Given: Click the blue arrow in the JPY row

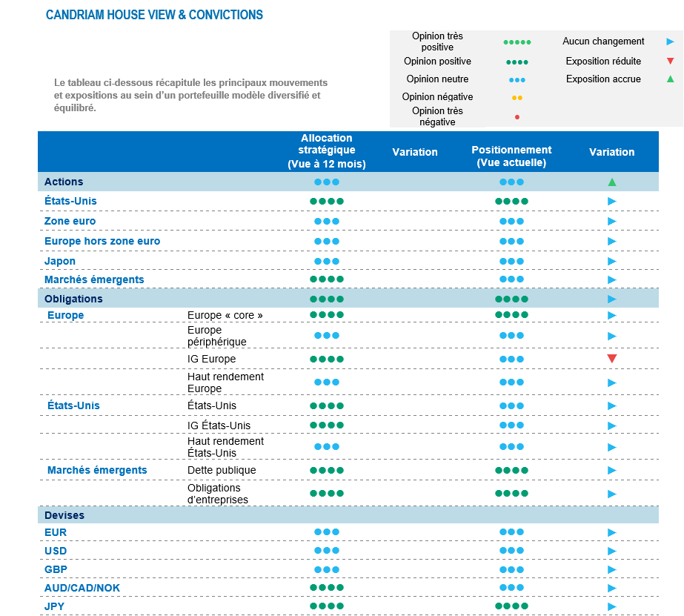Looking at the screenshot, I should pos(611,606).
